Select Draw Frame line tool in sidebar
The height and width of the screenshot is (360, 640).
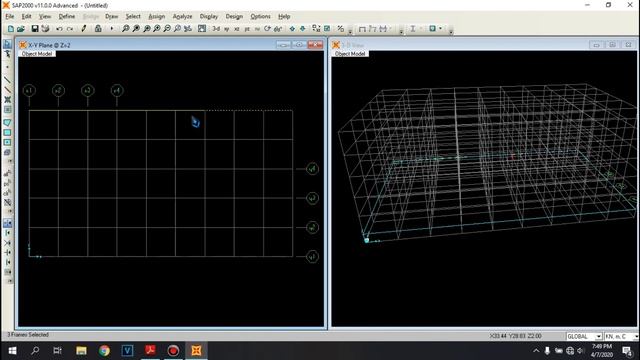pyautogui.click(x=7, y=80)
